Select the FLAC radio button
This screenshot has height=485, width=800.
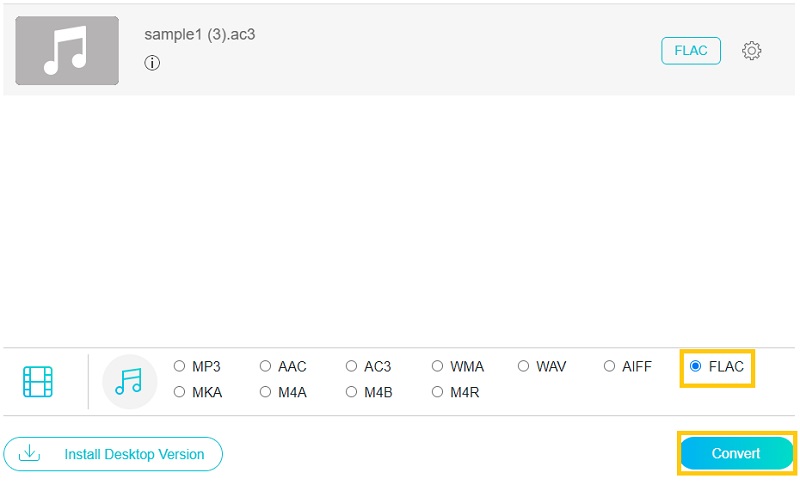(x=696, y=367)
